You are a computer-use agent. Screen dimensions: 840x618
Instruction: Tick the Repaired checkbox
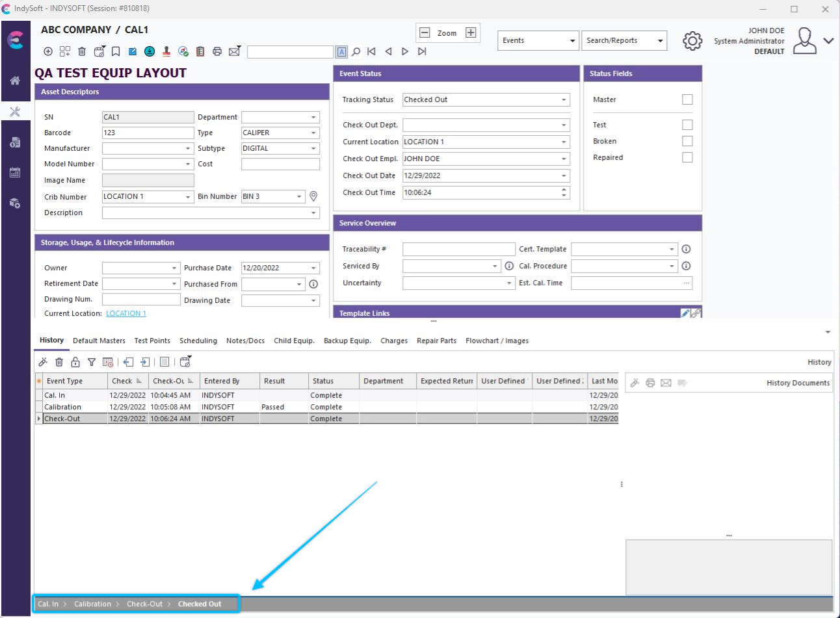pos(687,157)
